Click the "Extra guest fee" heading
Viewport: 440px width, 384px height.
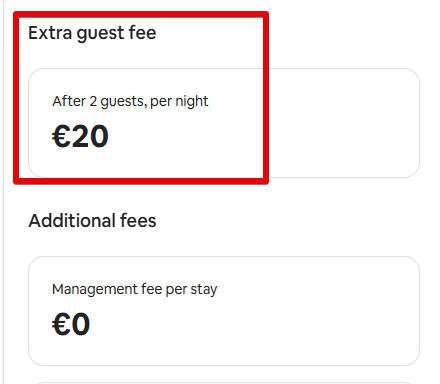coord(92,33)
